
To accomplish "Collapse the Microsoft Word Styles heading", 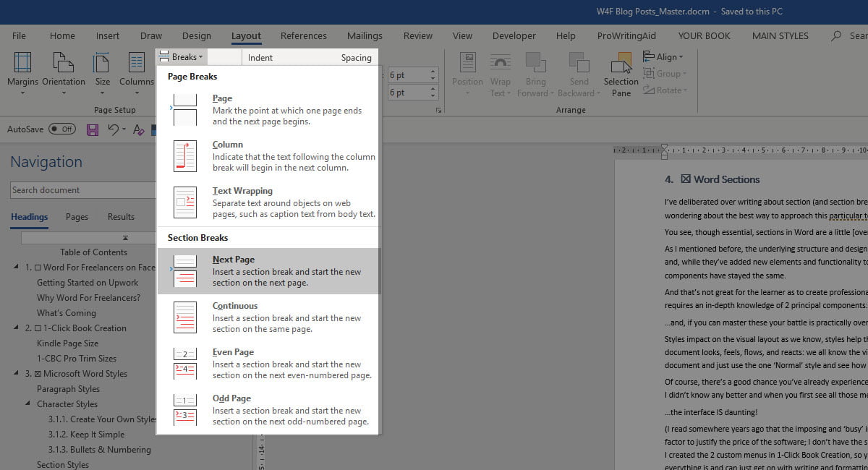I will pos(17,374).
